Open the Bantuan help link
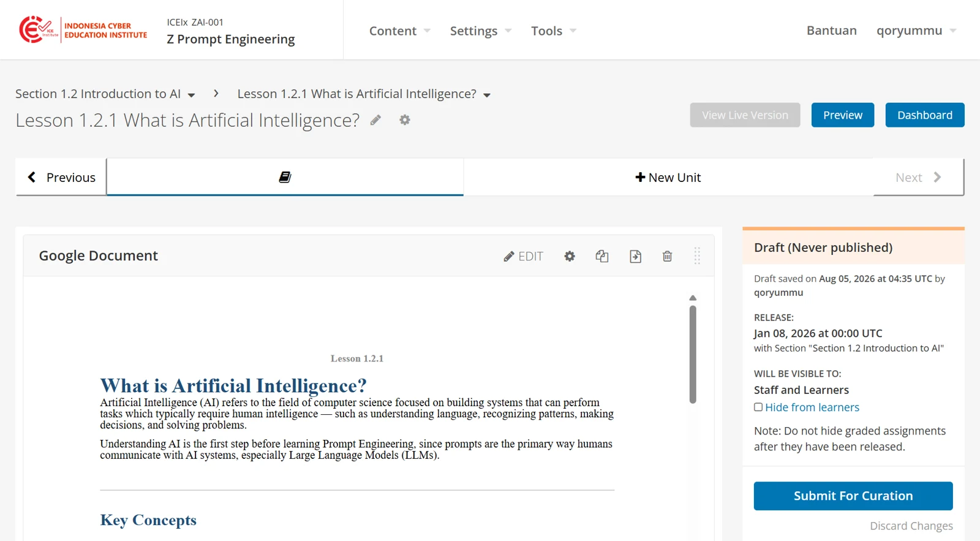 (x=831, y=31)
